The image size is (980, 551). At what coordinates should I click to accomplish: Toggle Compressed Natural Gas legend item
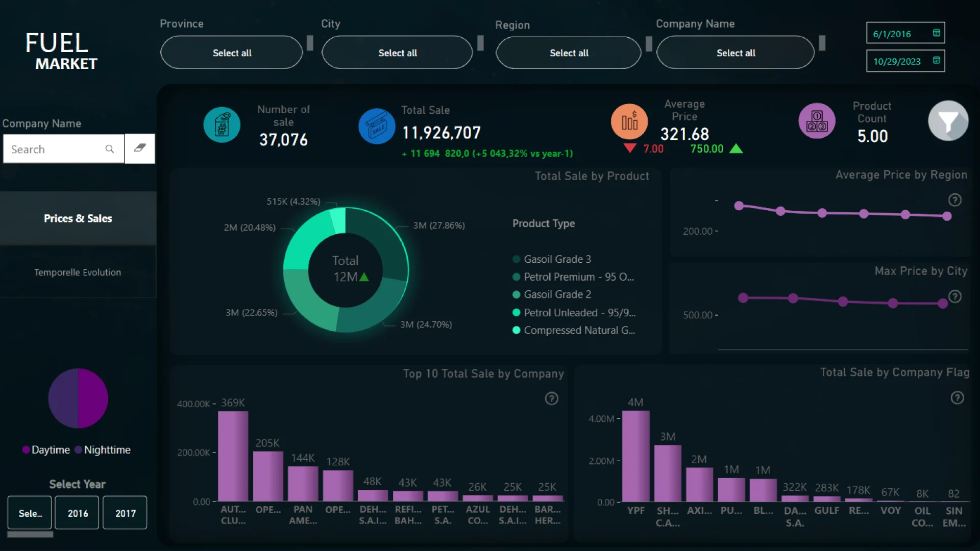(574, 331)
